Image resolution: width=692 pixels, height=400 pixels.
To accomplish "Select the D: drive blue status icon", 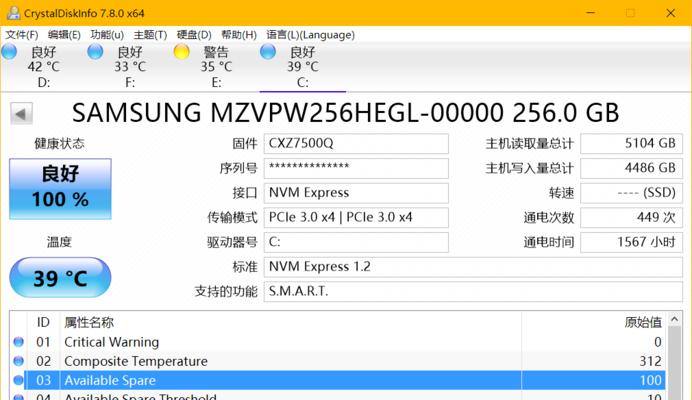I will pyautogui.click(x=9, y=52).
